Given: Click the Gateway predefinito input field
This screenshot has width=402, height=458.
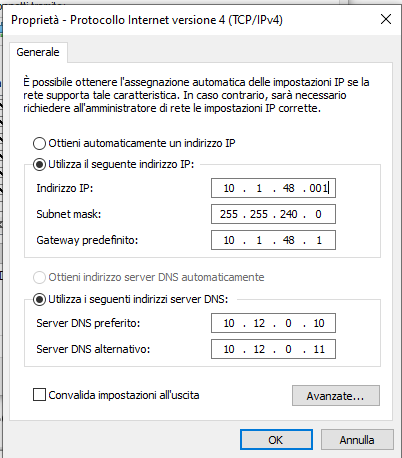Looking at the screenshot, I should click(273, 240).
